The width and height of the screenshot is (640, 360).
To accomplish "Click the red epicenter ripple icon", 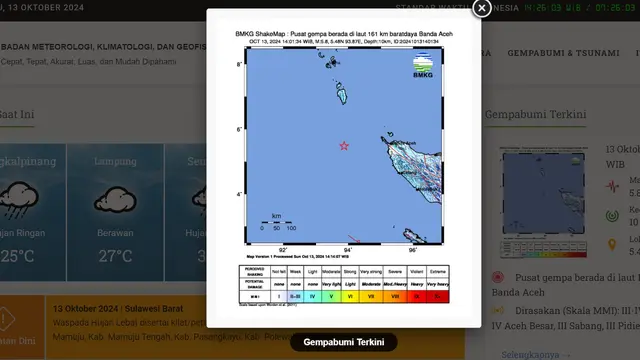I will (x=498, y=278).
